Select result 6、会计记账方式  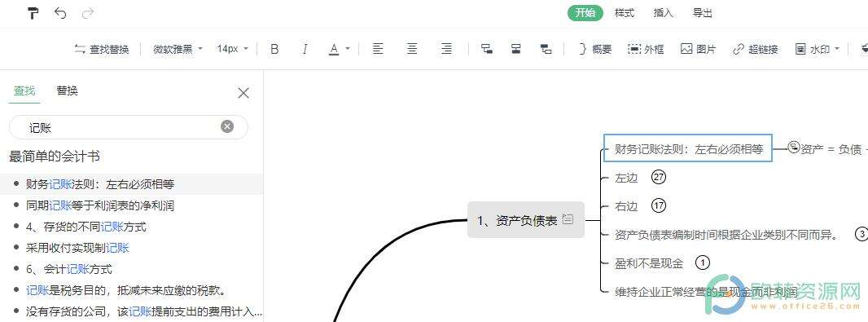[x=131, y=269]
